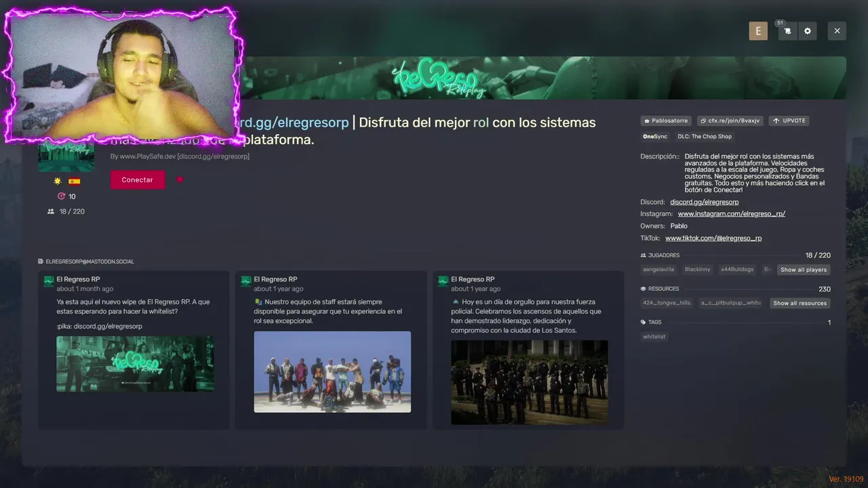Click the Jugadores people icon in the right panel

pyautogui.click(x=644, y=256)
